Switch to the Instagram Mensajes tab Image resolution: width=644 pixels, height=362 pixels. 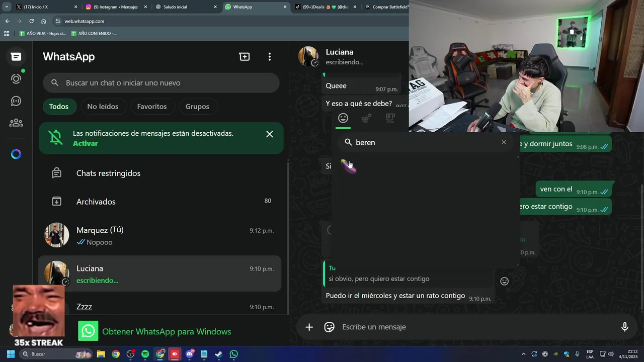116,7
